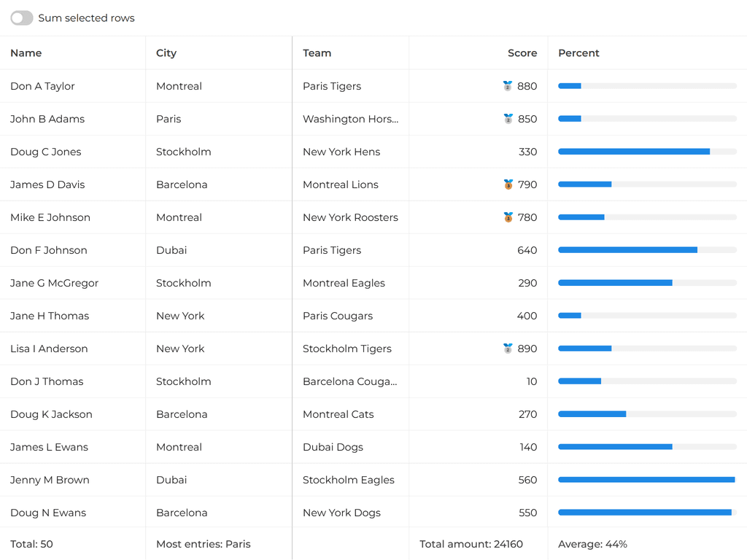Image resolution: width=747 pixels, height=560 pixels.
Task: Click medal icon beside score 850
Action: point(508,119)
